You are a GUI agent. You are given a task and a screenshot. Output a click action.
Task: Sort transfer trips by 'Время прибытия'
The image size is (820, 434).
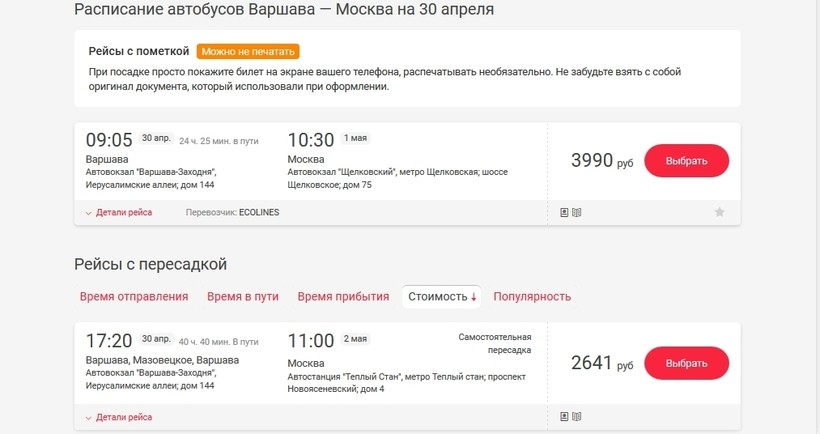click(x=343, y=296)
